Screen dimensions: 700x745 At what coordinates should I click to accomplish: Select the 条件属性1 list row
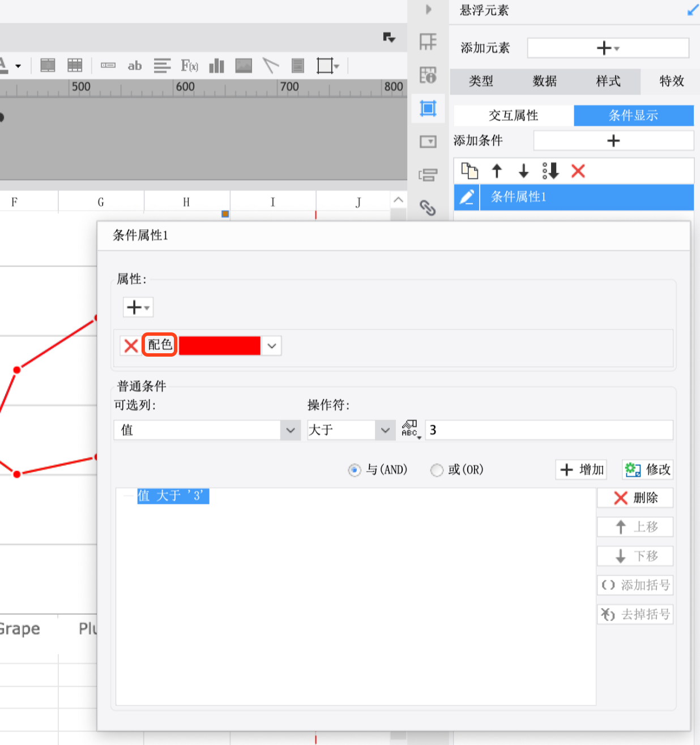[574, 197]
